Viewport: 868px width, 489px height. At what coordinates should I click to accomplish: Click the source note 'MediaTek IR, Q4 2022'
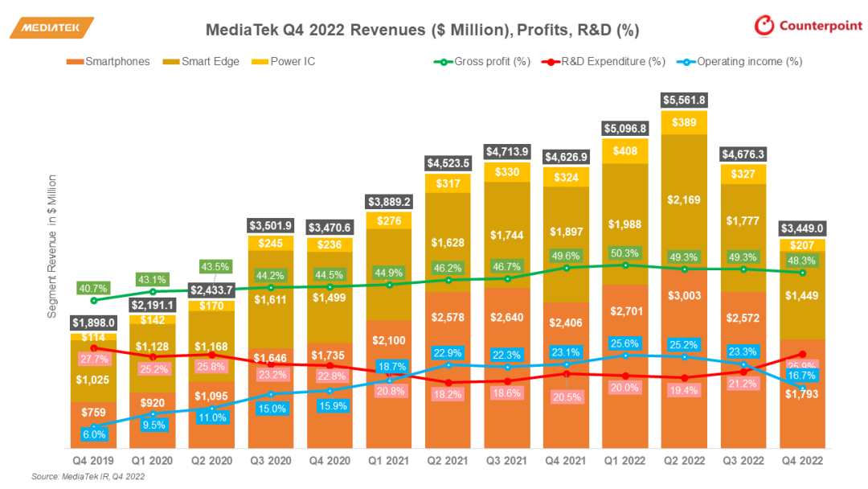tap(103, 476)
